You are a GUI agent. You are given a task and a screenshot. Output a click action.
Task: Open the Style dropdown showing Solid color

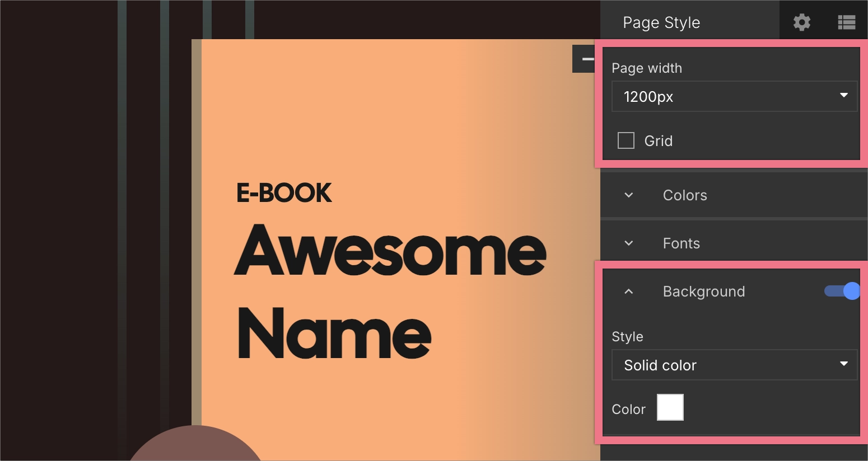[x=734, y=365]
